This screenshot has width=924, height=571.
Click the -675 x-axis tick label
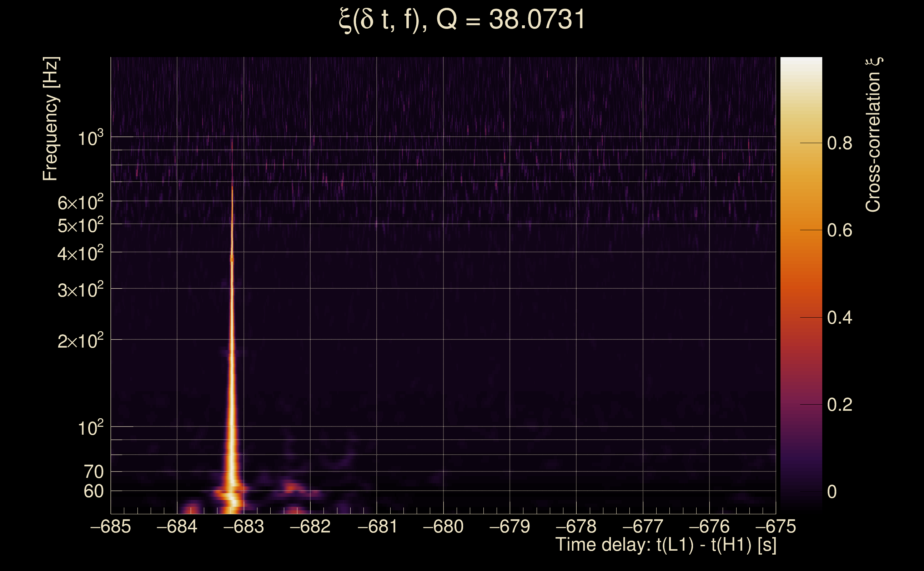pos(775,526)
